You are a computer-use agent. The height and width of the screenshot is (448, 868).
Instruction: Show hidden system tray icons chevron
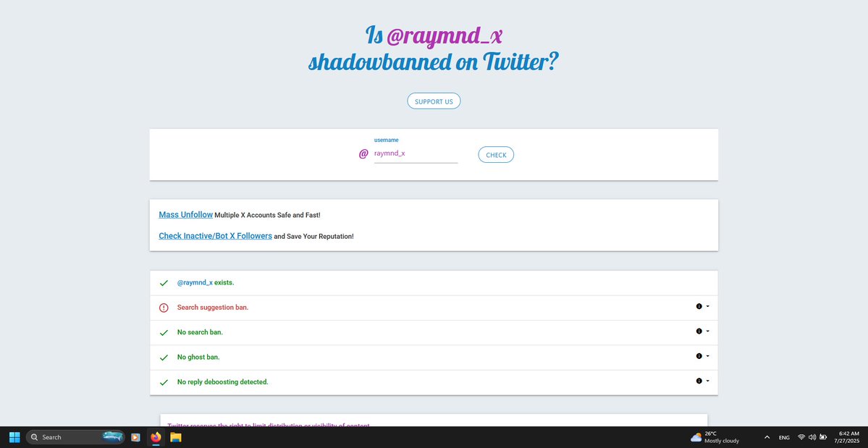click(767, 437)
